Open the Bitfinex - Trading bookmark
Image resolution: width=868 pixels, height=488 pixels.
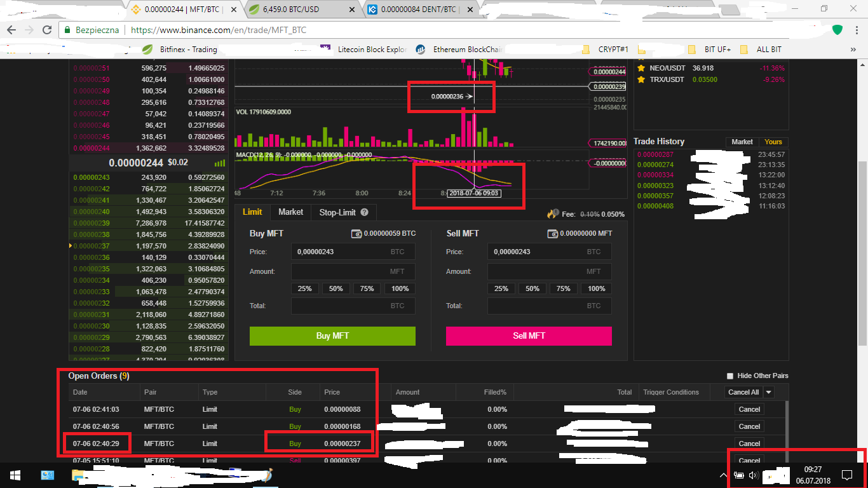(180, 49)
